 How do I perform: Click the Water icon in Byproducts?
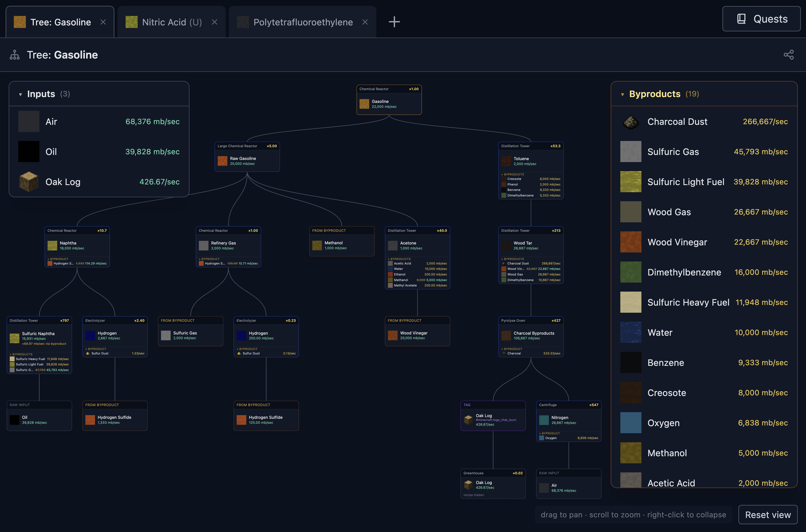631,332
